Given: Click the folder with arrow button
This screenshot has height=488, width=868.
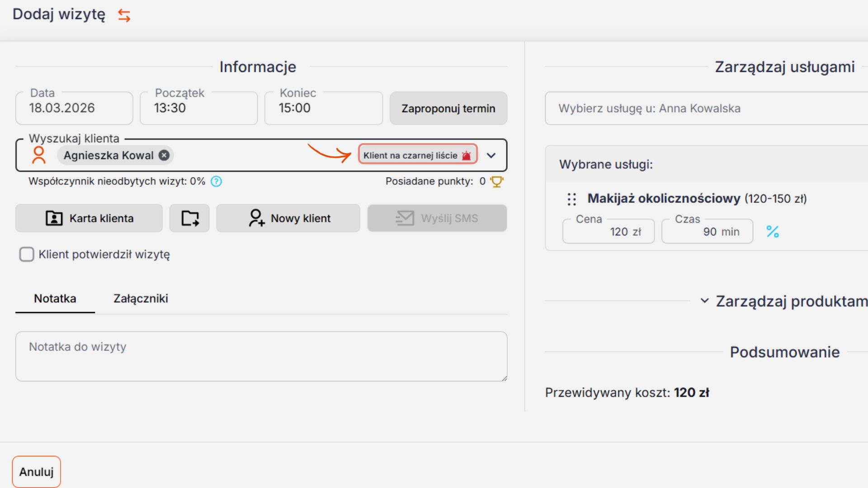Looking at the screenshot, I should (x=189, y=218).
